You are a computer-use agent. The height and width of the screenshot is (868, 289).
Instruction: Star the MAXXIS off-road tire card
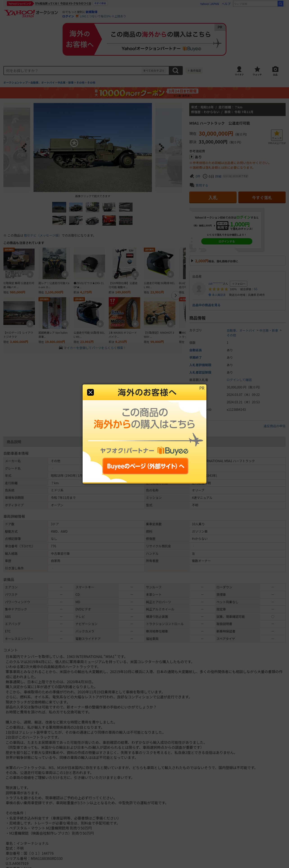135,324
